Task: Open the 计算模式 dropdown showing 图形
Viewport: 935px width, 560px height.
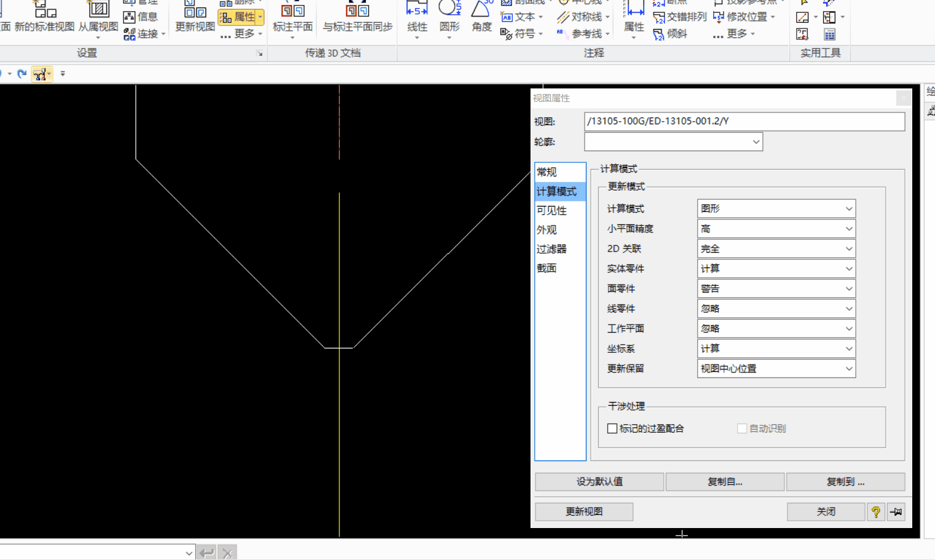Action: (x=776, y=208)
